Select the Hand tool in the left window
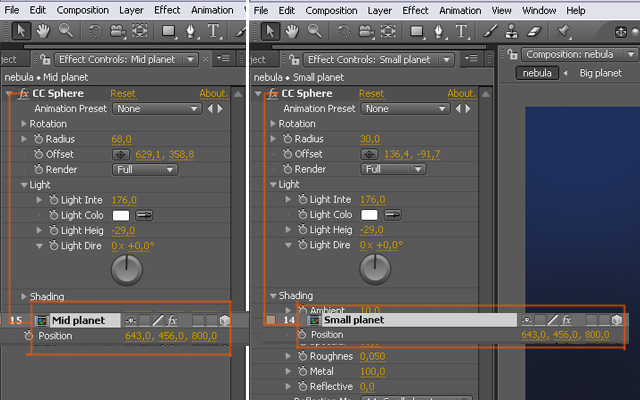640x400 pixels. pyautogui.click(x=43, y=31)
